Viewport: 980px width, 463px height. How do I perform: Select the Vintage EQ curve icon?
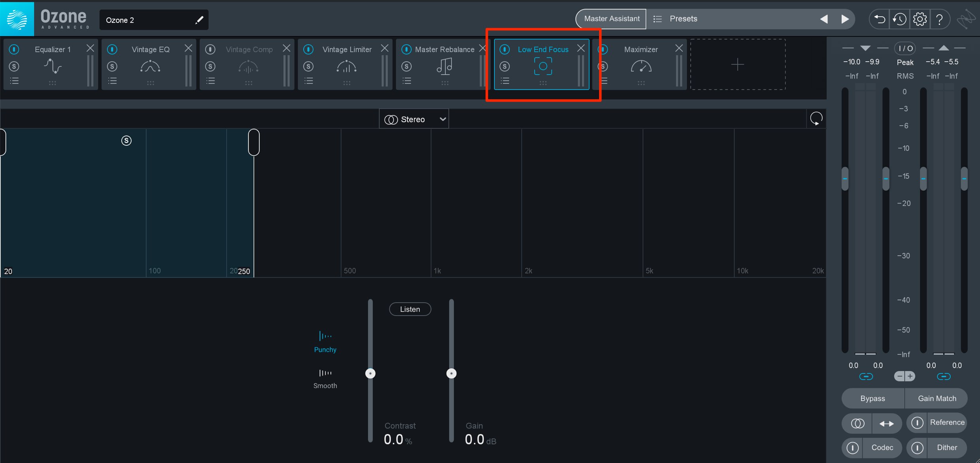click(x=150, y=66)
